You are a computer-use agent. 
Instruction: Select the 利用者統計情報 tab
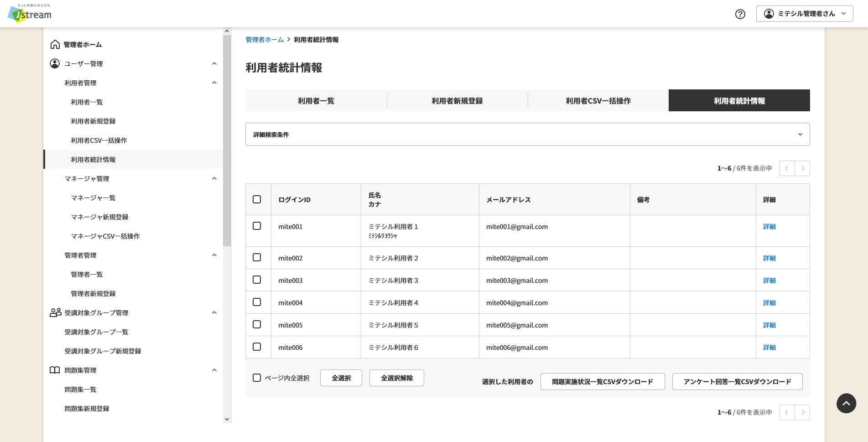click(739, 100)
